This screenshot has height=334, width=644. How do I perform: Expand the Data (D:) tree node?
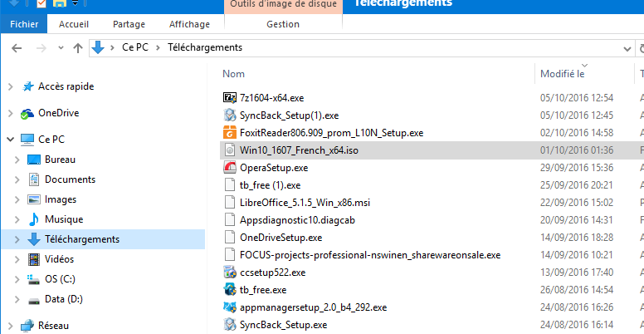pos(17,299)
